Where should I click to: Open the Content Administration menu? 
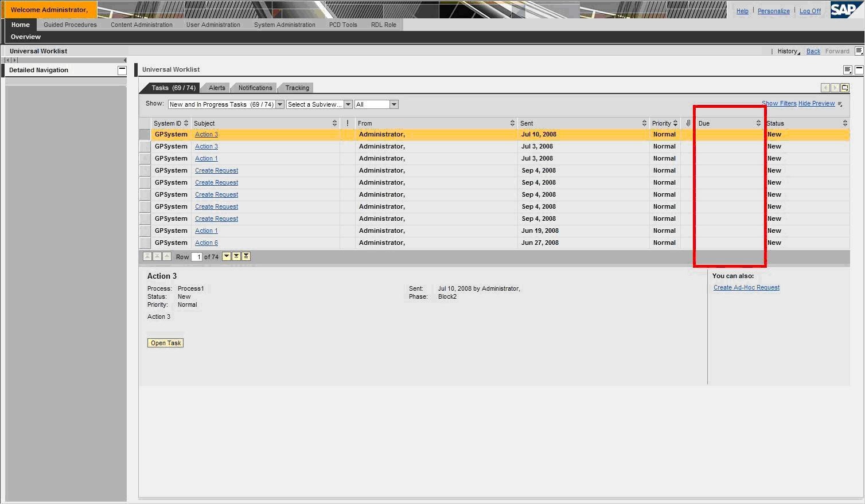[x=142, y=25]
